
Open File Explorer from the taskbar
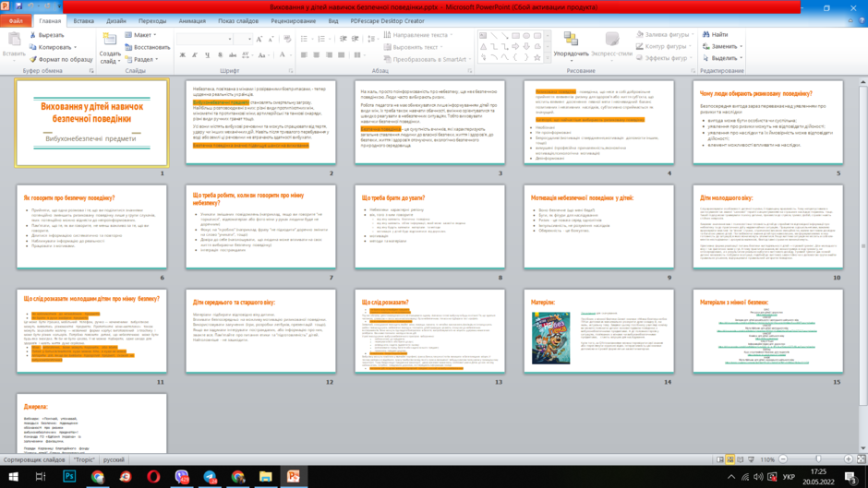pos(266,476)
